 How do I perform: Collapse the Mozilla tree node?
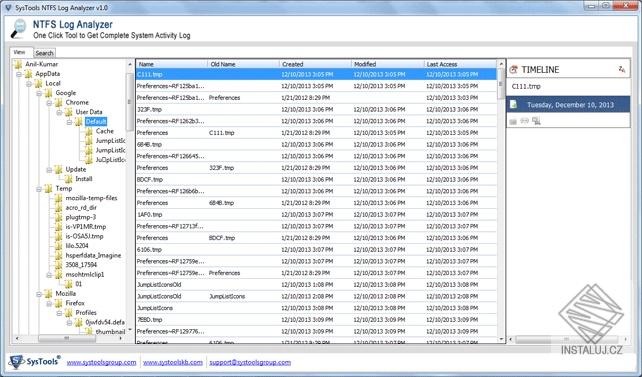coord(39,294)
